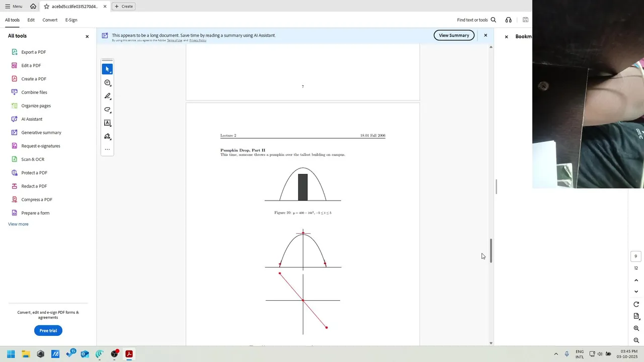This screenshot has width=644, height=362.
Task: Open the headphones Read Aloud icon
Action: (x=508, y=20)
